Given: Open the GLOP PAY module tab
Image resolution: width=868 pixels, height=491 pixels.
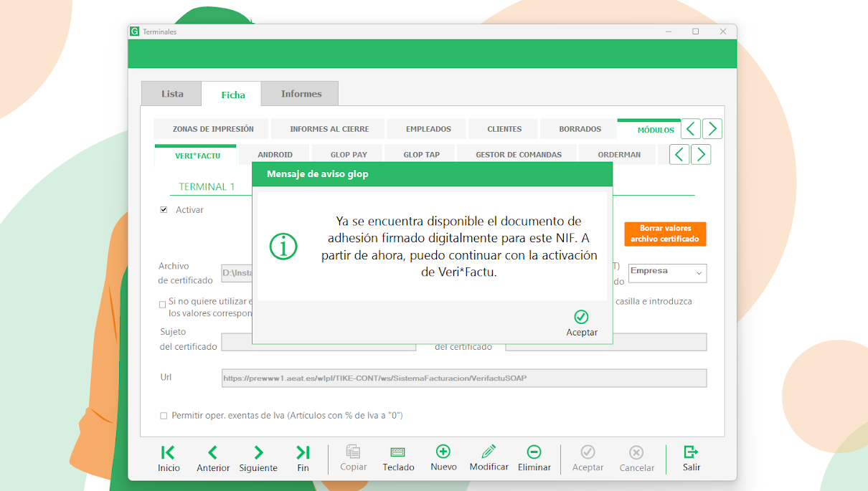Looking at the screenshot, I should pyautogui.click(x=349, y=155).
